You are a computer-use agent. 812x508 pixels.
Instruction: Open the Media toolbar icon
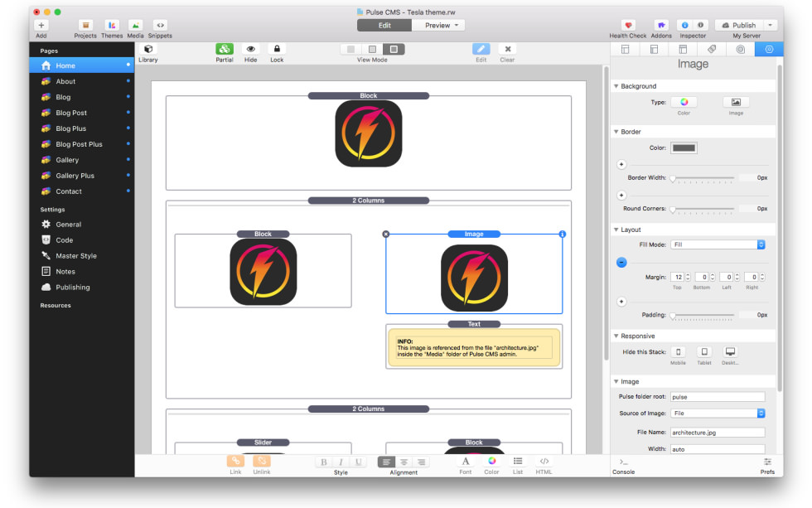coord(135,25)
